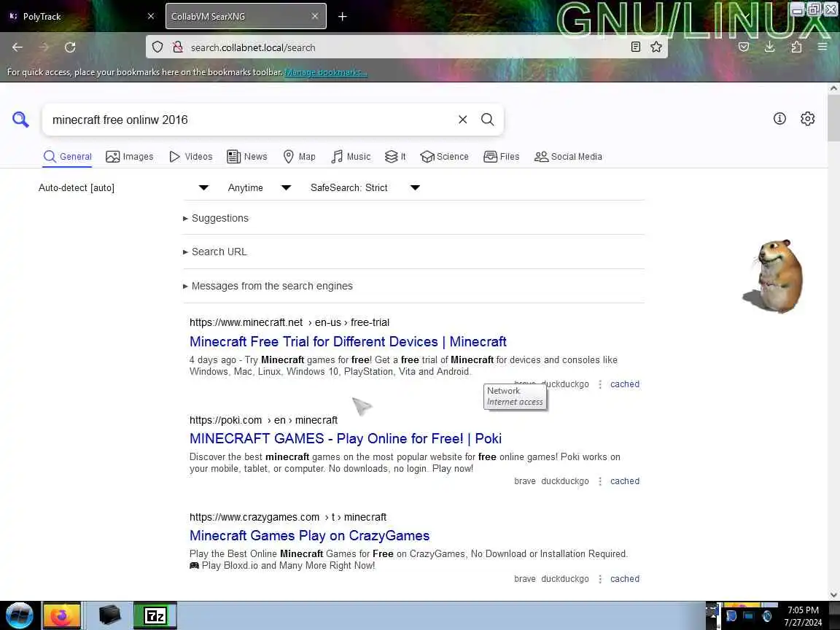This screenshot has width=840, height=630.
Task: Switch to Map category
Action: [x=299, y=157]
